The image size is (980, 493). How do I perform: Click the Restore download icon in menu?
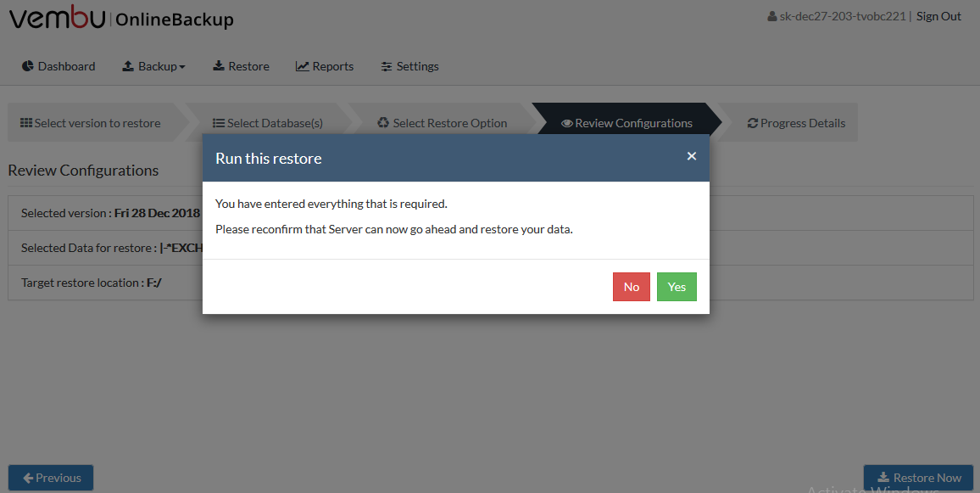[x=219, y=65]
